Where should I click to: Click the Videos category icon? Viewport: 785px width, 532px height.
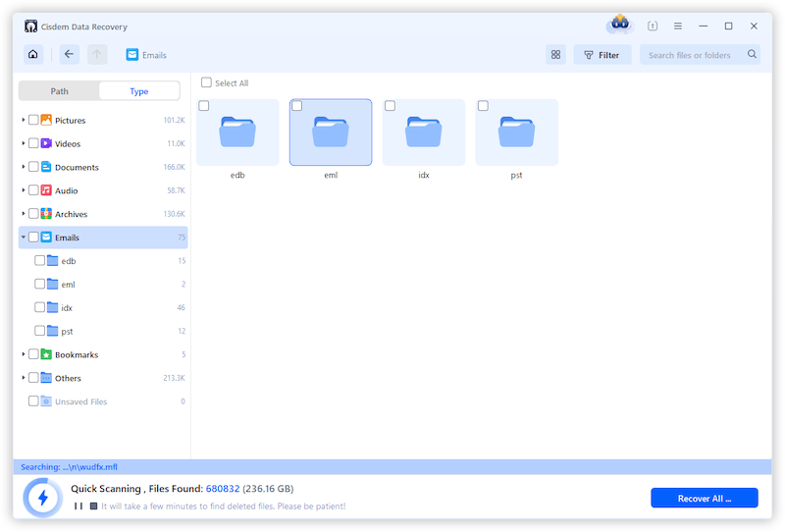tap(46, 143)
